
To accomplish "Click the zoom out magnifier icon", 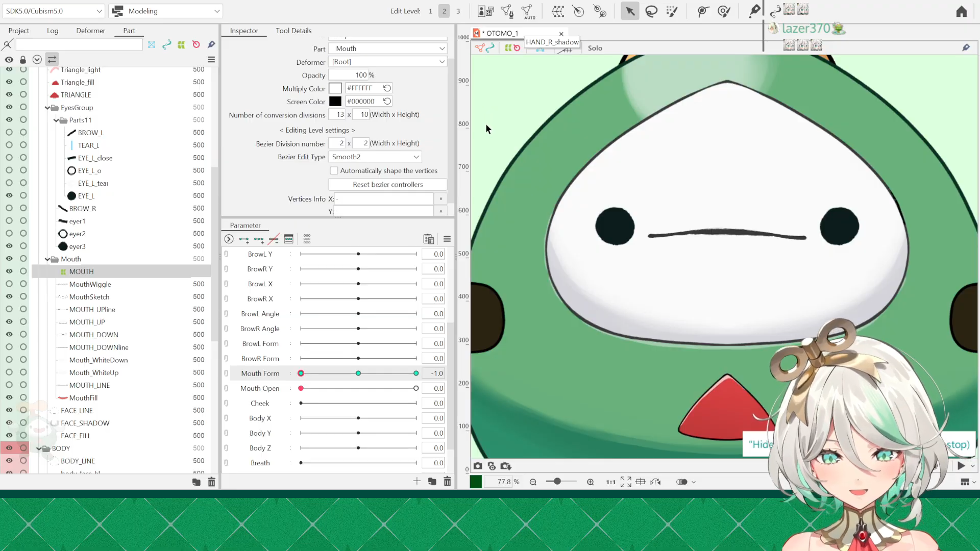I will pyautogui.click(x=533, y=482).
